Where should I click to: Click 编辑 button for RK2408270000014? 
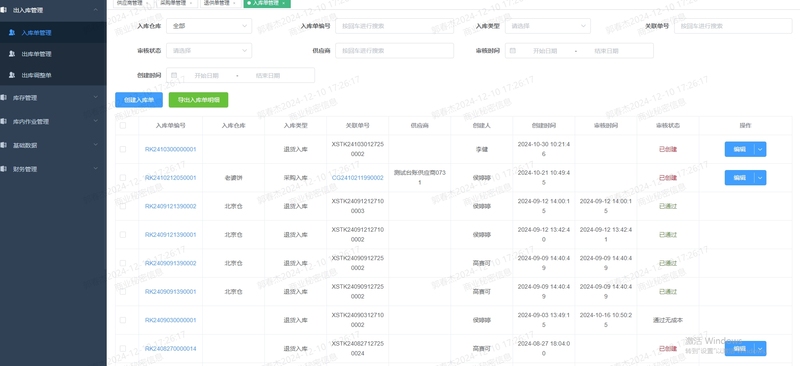739,349
